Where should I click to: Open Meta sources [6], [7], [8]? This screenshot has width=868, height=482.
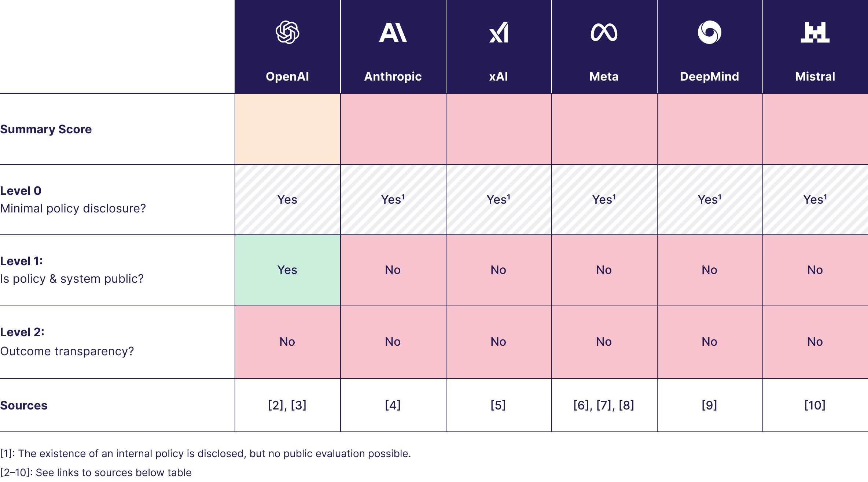point(604,405)
